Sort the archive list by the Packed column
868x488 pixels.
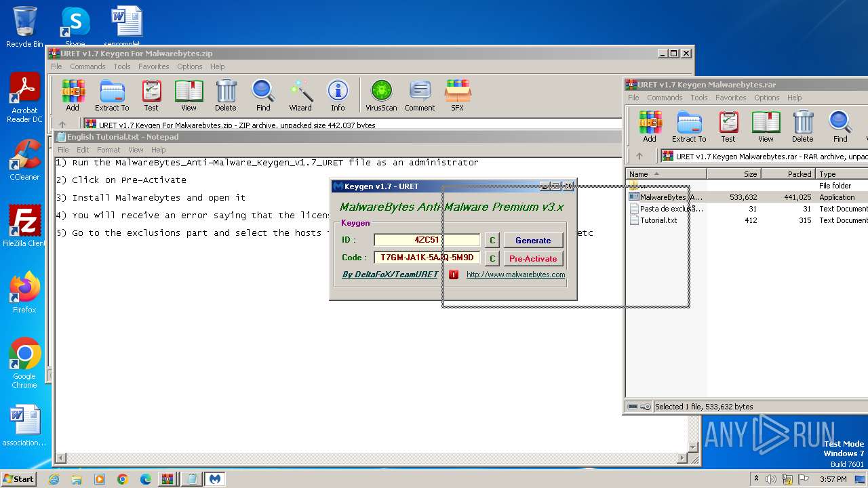point(788,174)
